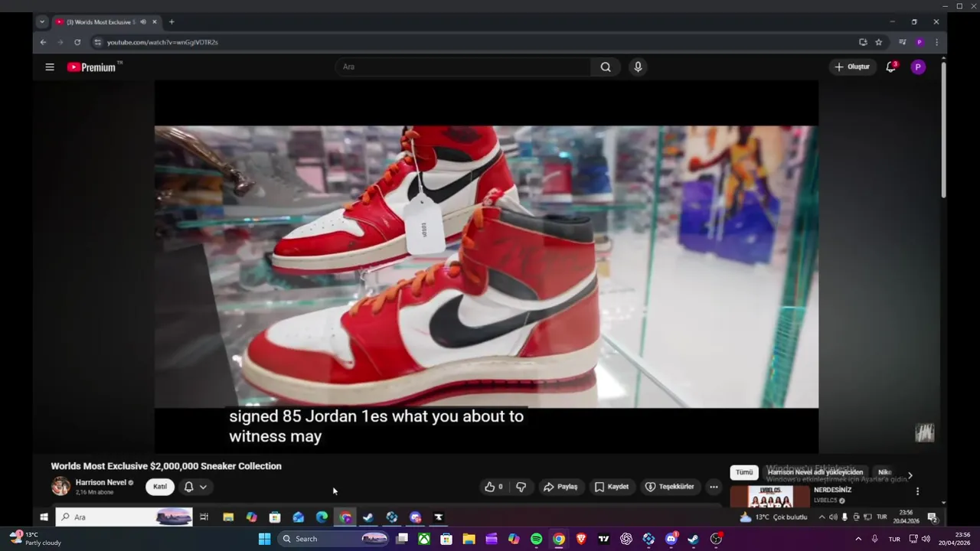Expand Chrome tab search dropdown chevron
Image resolution: width=980 pixels, height=551 pixels.
[x=42, y=22]
